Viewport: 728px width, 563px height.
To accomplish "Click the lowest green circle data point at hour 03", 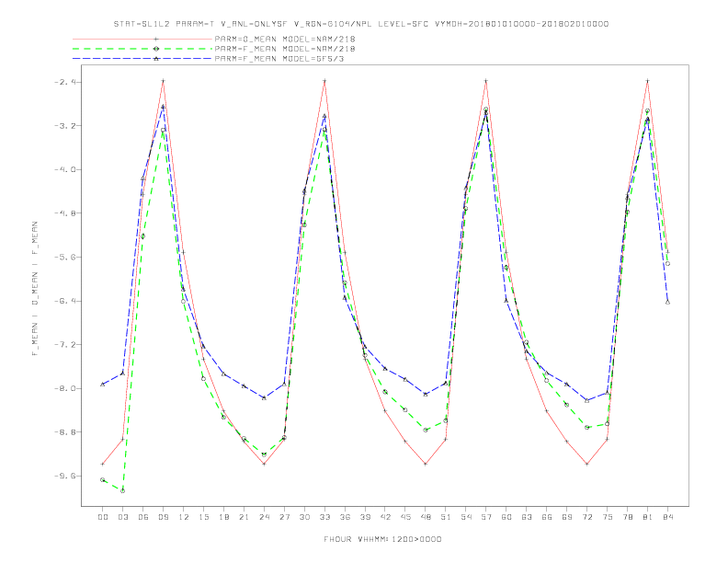I will click(x=122, y=490).
